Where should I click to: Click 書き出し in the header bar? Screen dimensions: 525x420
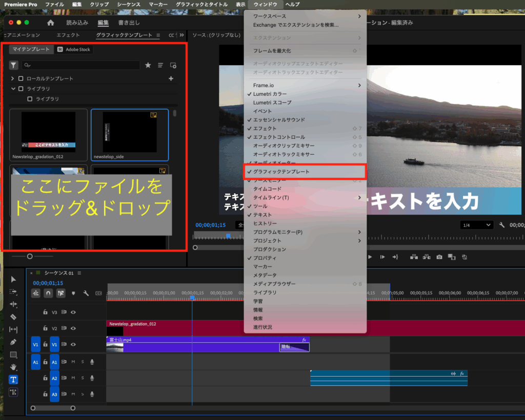pos(129,23)
